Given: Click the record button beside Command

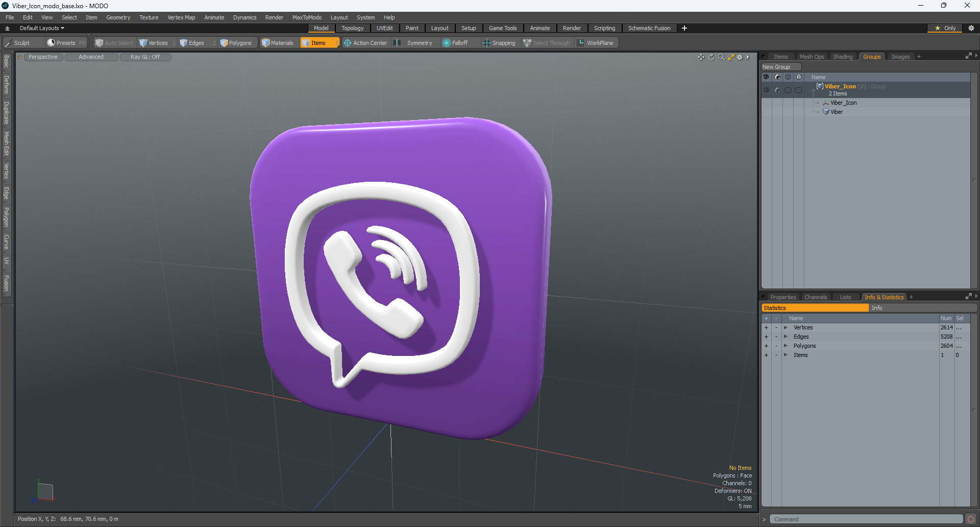Looking at the screenshot, I should (x=971, y=519).
